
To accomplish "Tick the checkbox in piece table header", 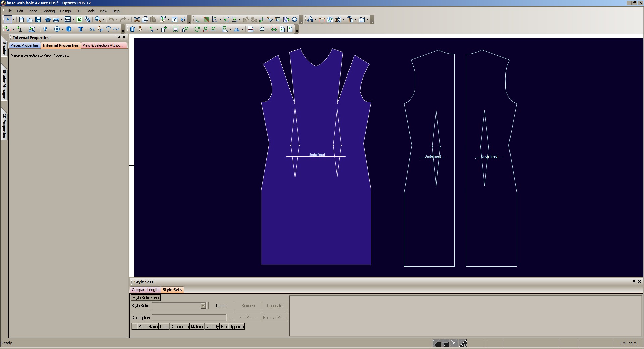I will point(134,327).
